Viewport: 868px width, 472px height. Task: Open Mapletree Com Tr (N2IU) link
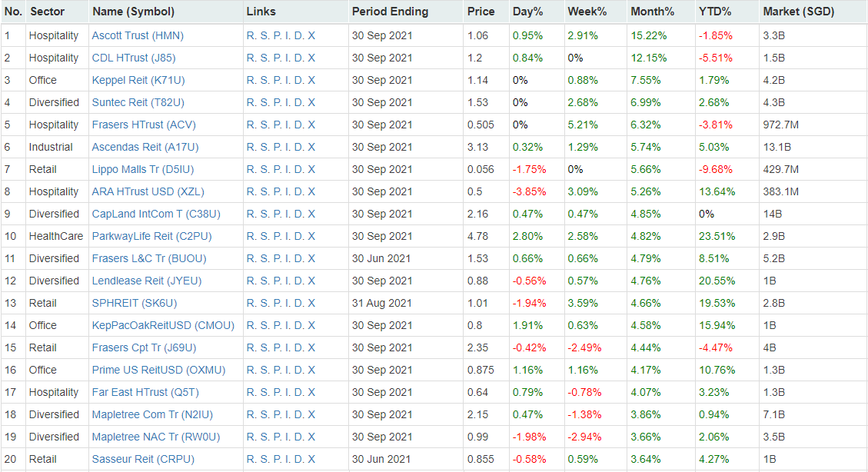tap(152, 414)
